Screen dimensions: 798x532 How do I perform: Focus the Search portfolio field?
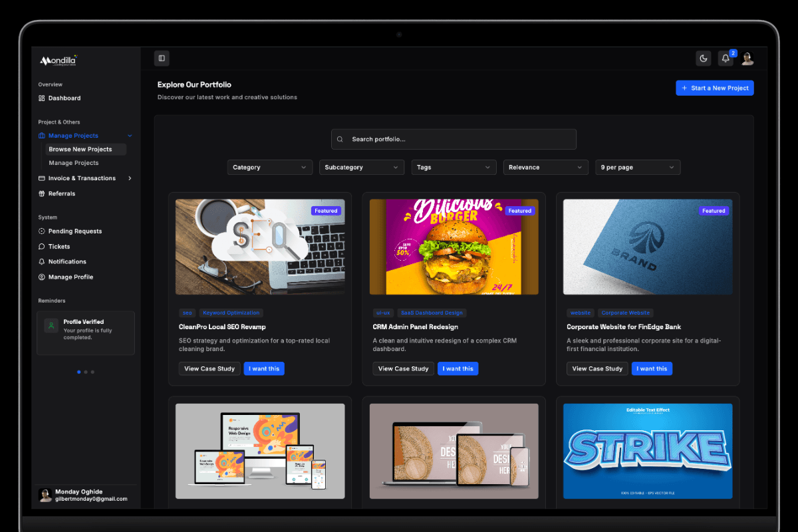pyautogui.click(x=454, y=140)
